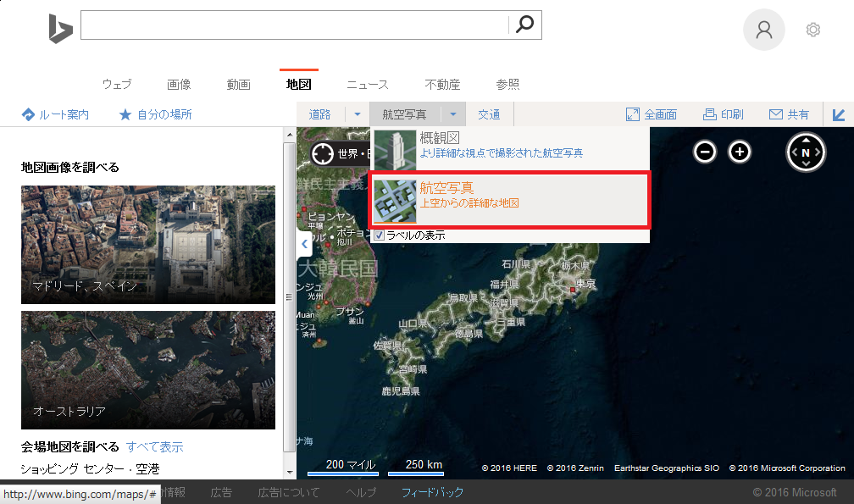Click the sidebar scrollbar up arrow
854x504 pixels.
tap(290, 135)
